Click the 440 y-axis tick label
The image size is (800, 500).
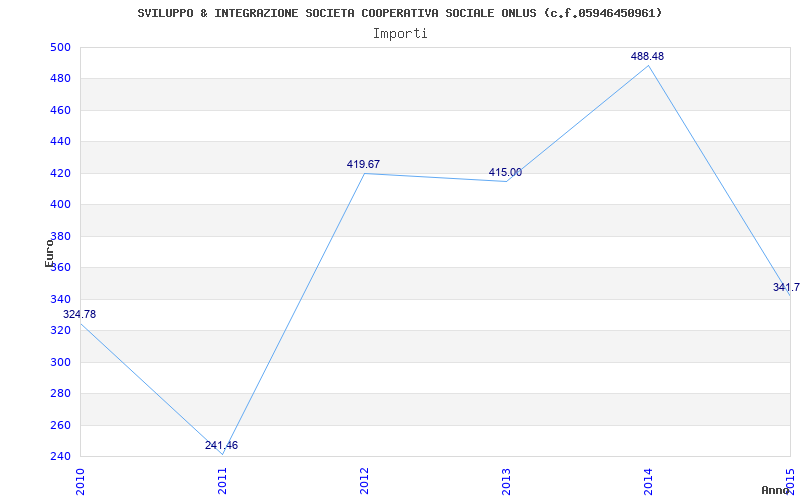[60, 142]
